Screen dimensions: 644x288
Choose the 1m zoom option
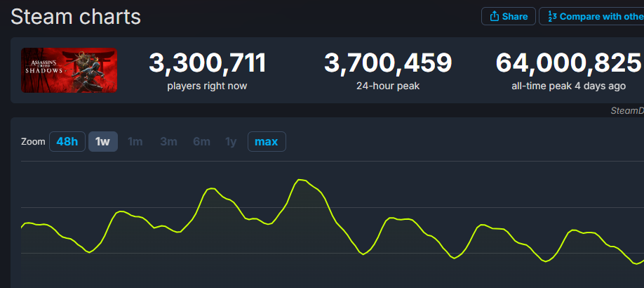point(135,141)
